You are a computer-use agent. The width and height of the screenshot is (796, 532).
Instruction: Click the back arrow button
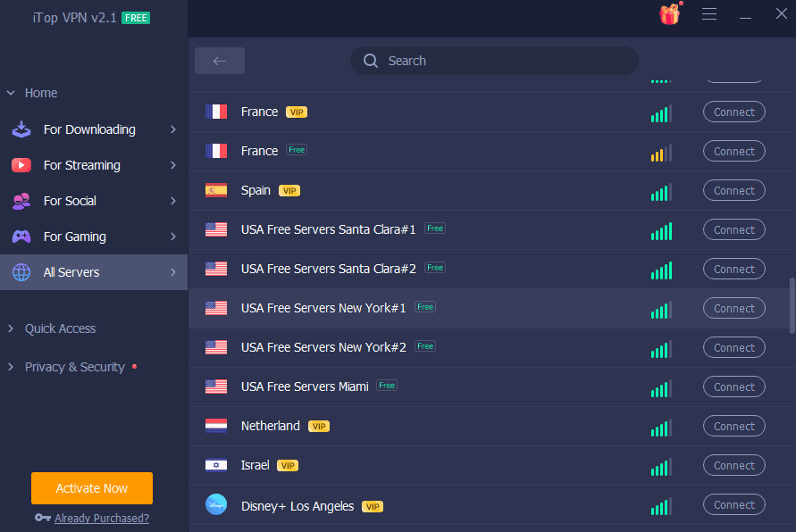(219, 61)
